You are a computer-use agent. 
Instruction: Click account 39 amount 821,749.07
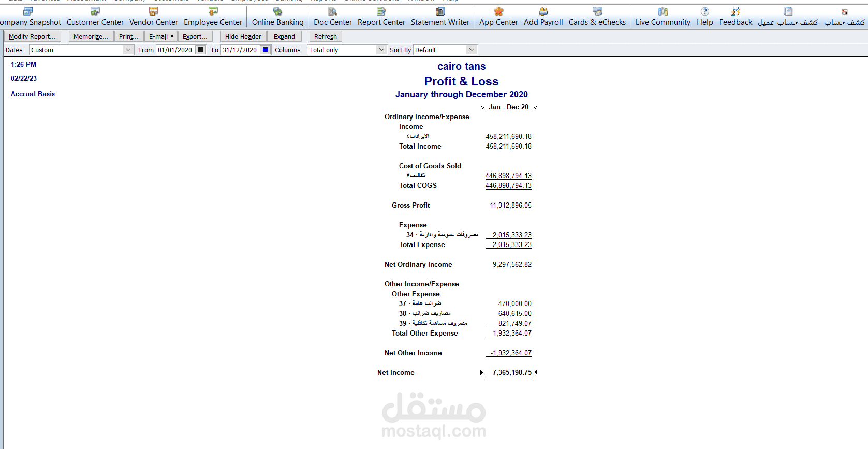(x=514, y=323)
